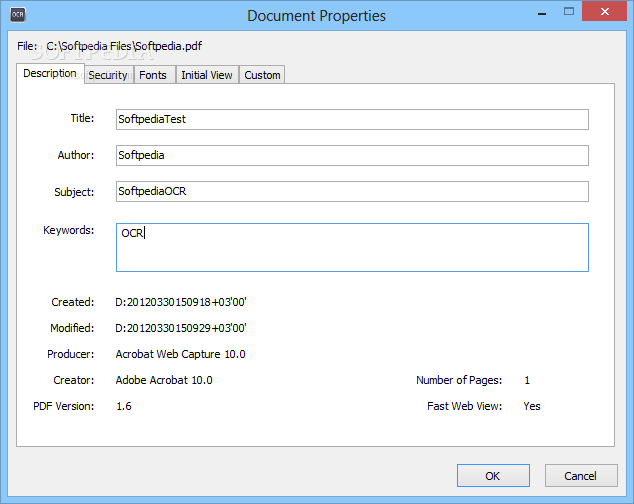This screenshot has width=634, height=504.
Task: Click the Title field containing SoftpediaTest
Action: click(352, 119)
